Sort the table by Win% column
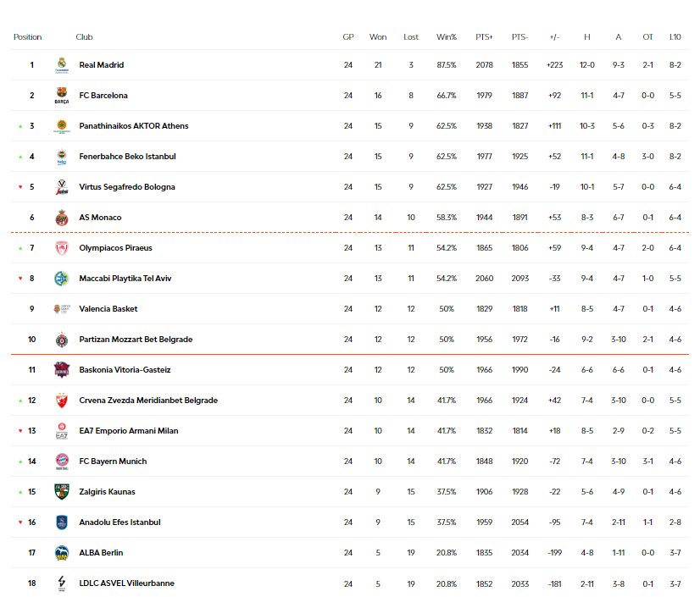 (x=447, y=37)
